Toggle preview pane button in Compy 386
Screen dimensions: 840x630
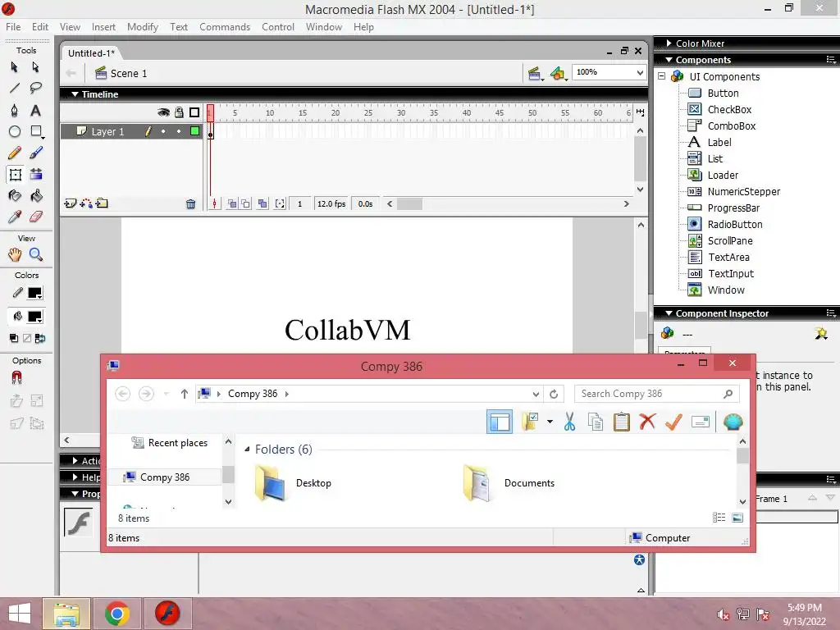click(500, 422)
